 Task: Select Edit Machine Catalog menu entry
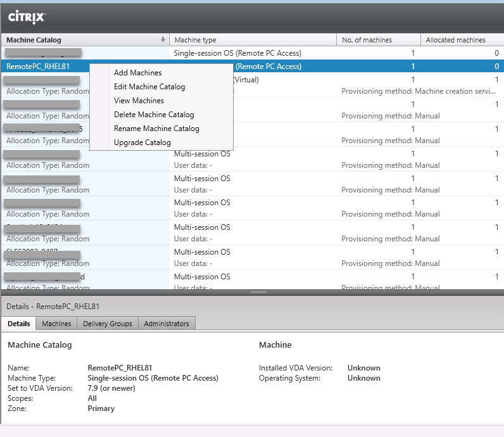click(x=149, y=87)
